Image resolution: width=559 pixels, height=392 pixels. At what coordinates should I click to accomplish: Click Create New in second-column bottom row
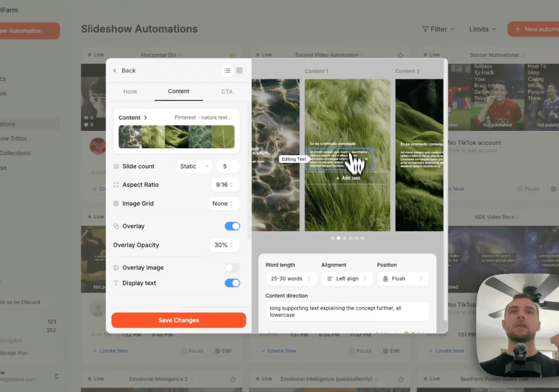278,351
